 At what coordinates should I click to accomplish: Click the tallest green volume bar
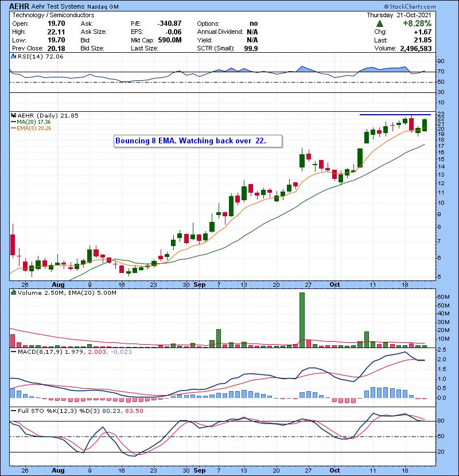coord(302,320)
